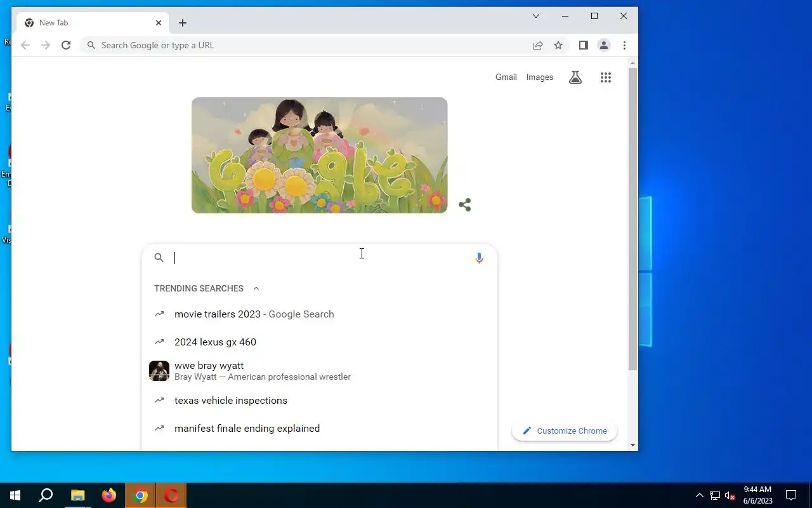This screenshot has height=508, width=812.
Task: Open the tab search dropdown arrow
Action: pyautogui.click(x=536, y=16)
